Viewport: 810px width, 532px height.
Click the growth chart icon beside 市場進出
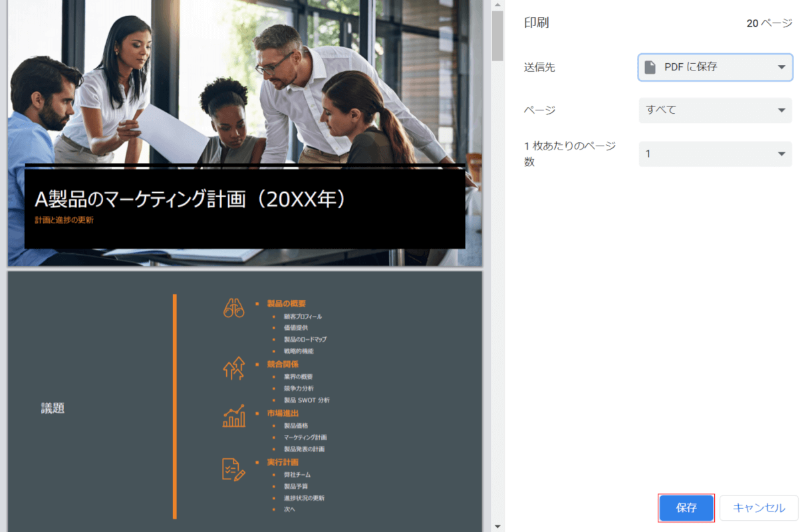[233, 416]
